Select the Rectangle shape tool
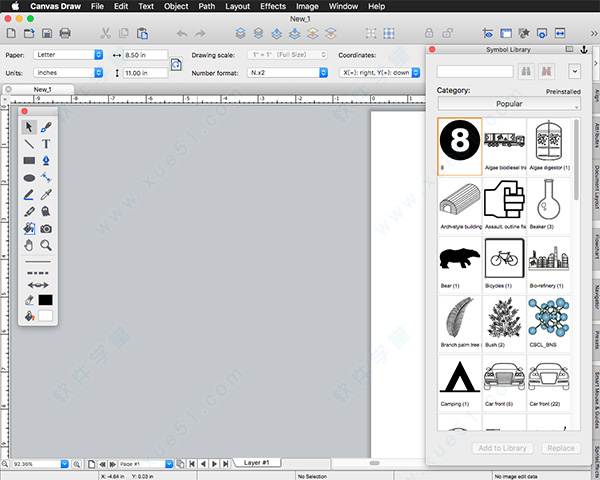The width and height of the screenshot is (600, 480). 29,160
